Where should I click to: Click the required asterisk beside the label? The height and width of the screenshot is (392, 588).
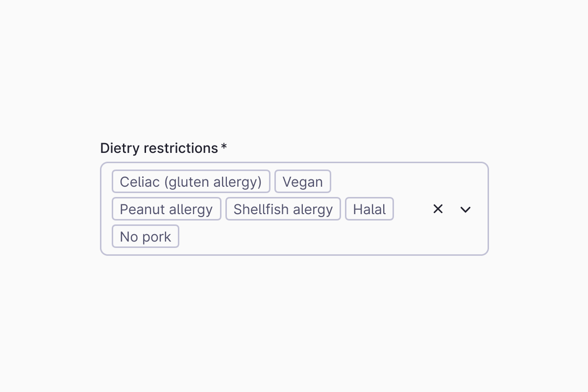tap(224, 147)
